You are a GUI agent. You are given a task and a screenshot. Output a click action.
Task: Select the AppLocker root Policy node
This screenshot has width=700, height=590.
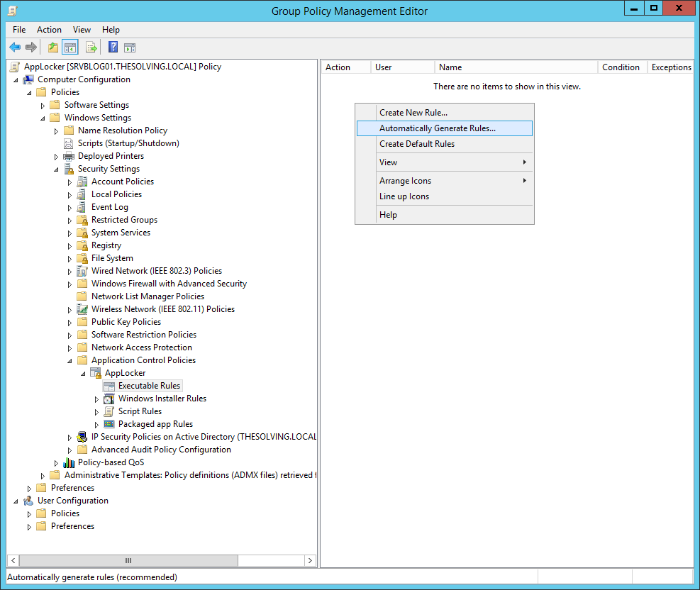122,67
